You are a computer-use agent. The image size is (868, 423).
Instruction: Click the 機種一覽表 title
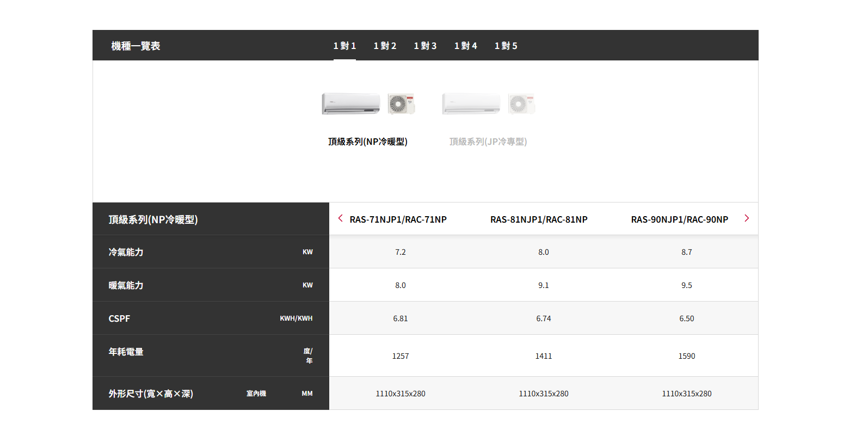[x=136, y=46]
